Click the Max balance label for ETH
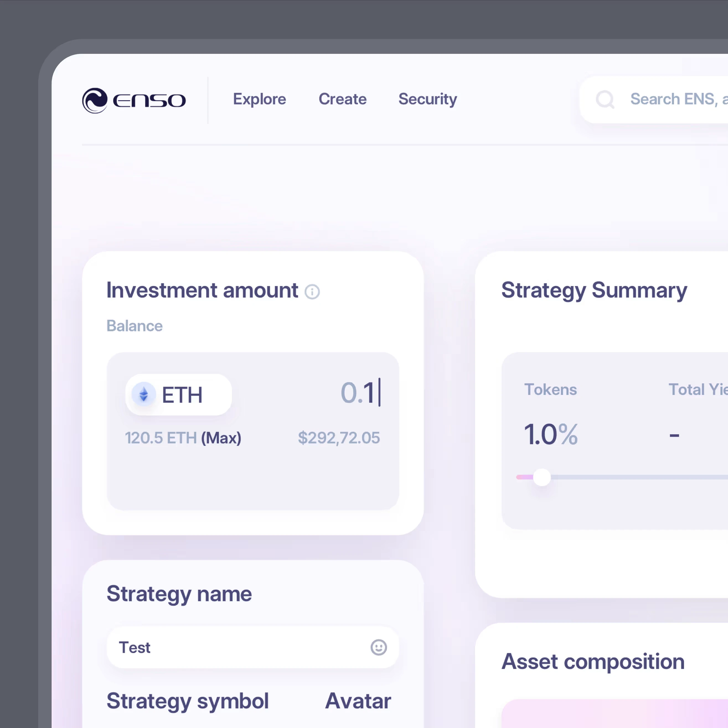Viewport: 728px width, 728px height. [184, 438]
